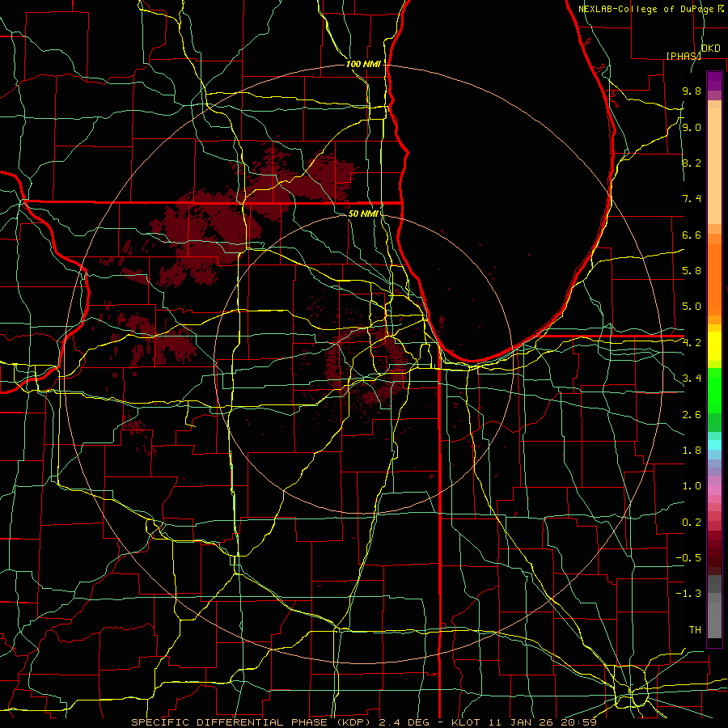
Task: Click the 7.4 scale label
Action: click(x=692, y=199)
